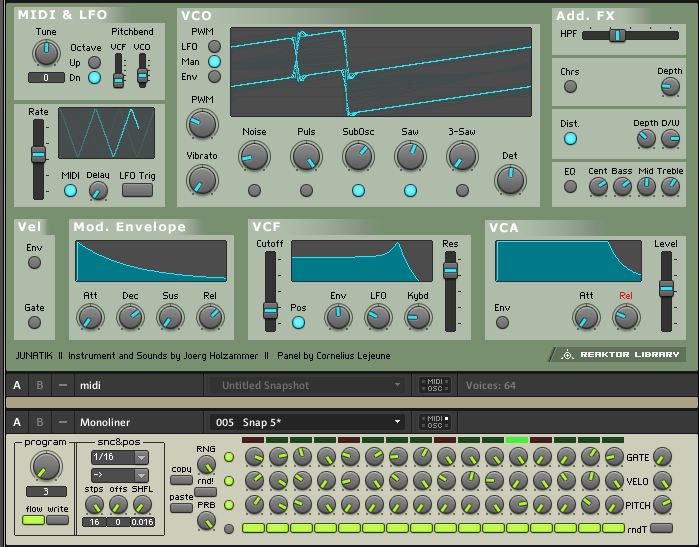Image resolution: width=699 pixels, height=547 pixels.
Task: Click the Tune value field showing 0
Action: 46,78
